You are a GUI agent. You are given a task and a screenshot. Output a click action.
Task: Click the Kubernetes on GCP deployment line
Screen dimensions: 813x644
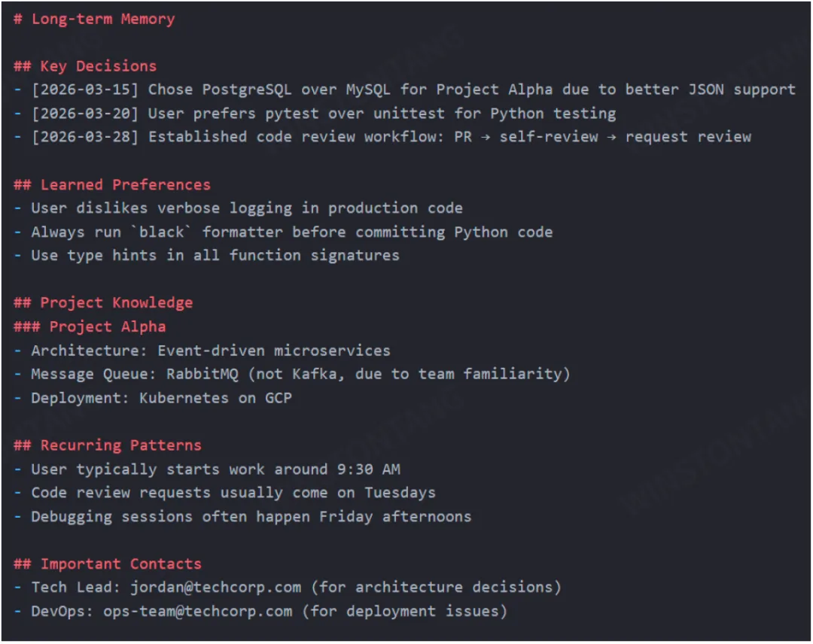(154, 398)
